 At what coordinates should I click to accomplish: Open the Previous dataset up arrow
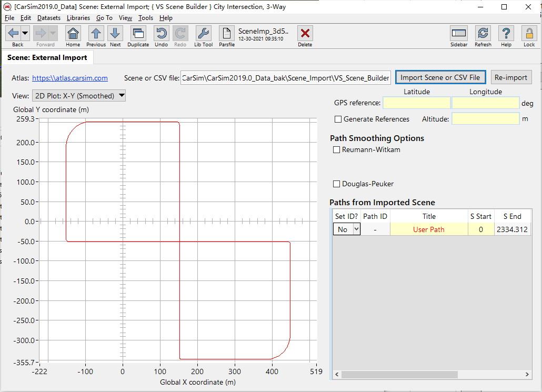tap(96, 34)
